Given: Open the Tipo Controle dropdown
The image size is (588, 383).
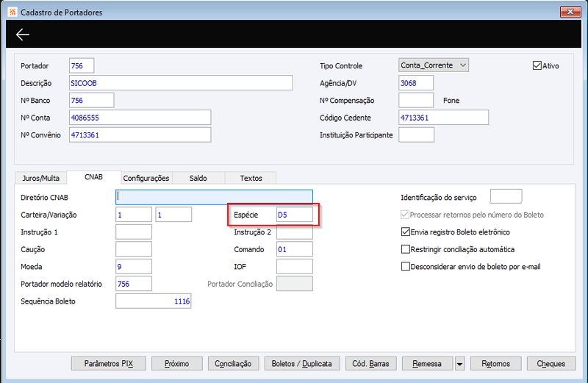Looking at the screenshot, I should pos(434,65).
